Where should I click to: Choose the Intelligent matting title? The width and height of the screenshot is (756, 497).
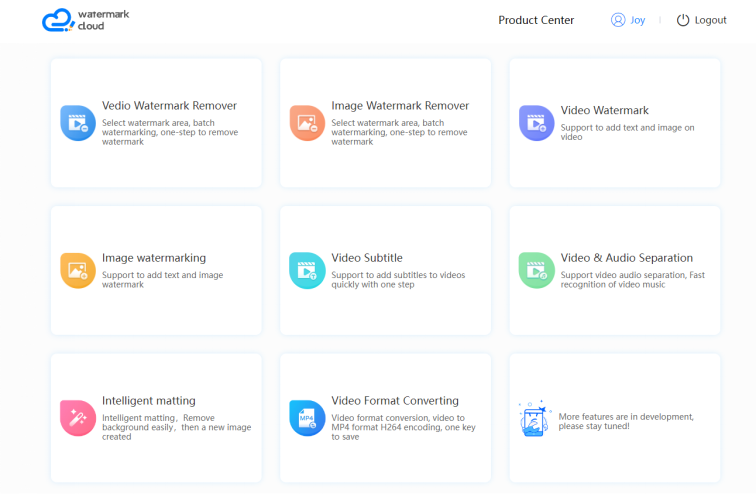[148, 401]
